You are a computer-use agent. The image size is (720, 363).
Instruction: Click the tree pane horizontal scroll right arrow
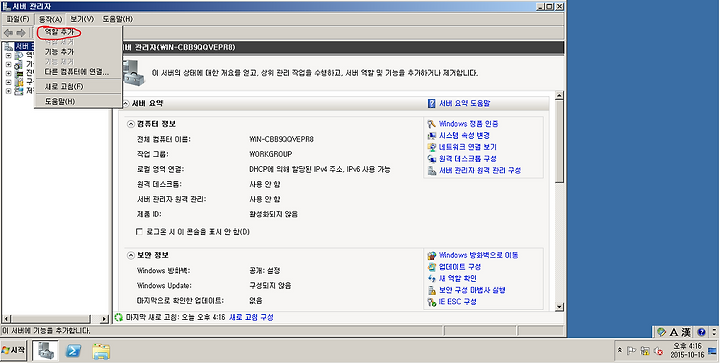[105, 318]
